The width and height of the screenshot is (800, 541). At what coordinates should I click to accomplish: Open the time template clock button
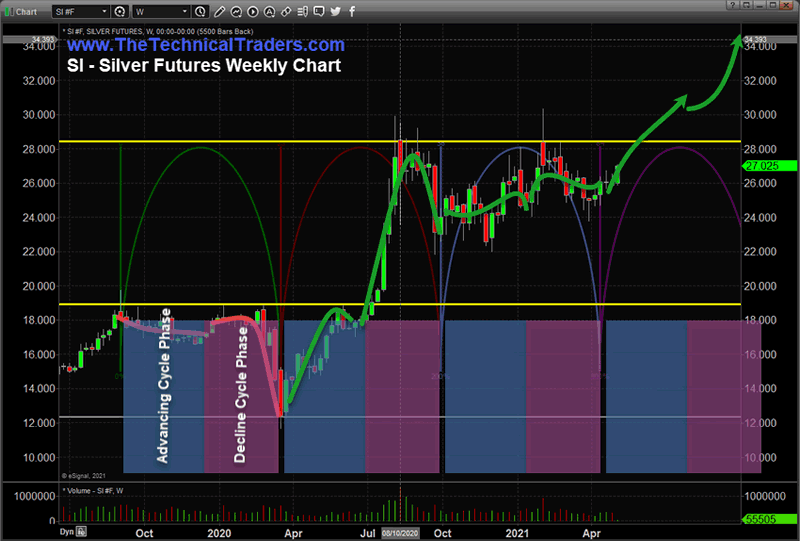[201, 12]
